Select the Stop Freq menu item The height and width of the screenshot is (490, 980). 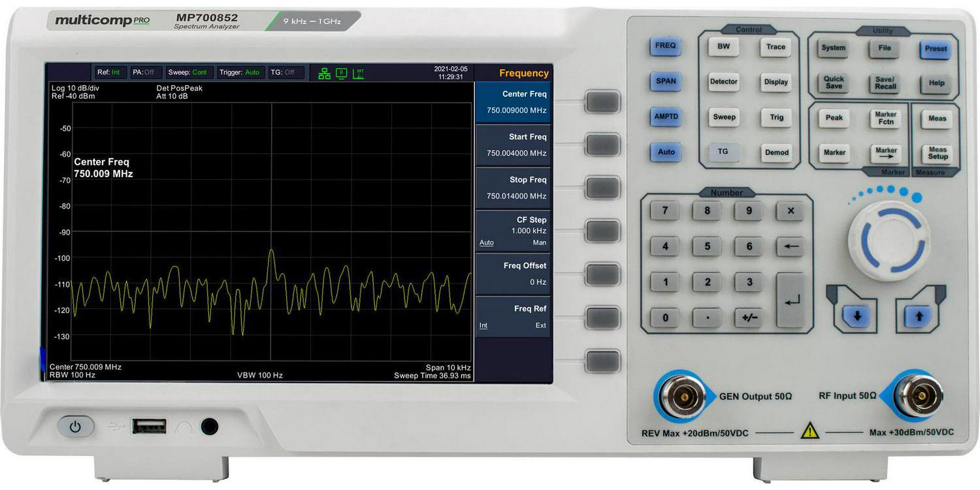(x=513, y=188)
